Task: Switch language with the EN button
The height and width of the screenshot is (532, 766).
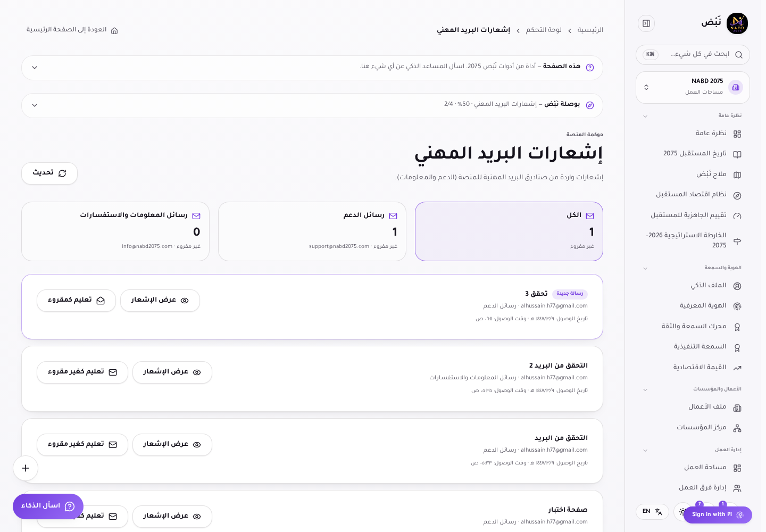Action: tap(652, 512)
